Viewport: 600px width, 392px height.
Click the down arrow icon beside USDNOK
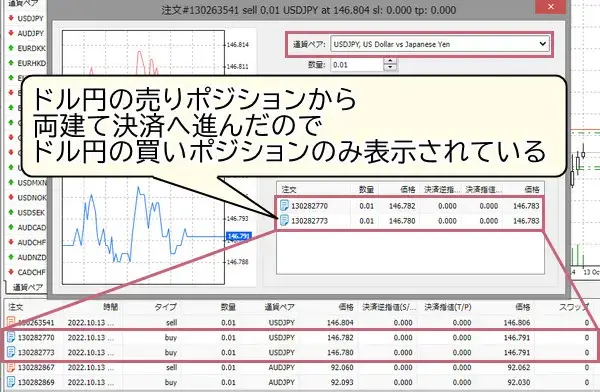pyautogui.click(x=11, y=197)
